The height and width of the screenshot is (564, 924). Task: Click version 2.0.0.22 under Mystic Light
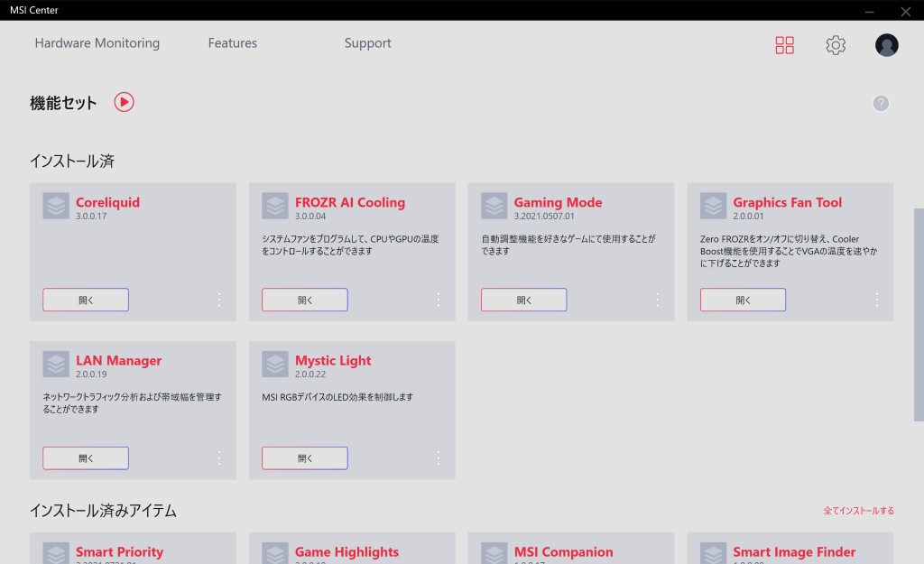coord(310,374)
